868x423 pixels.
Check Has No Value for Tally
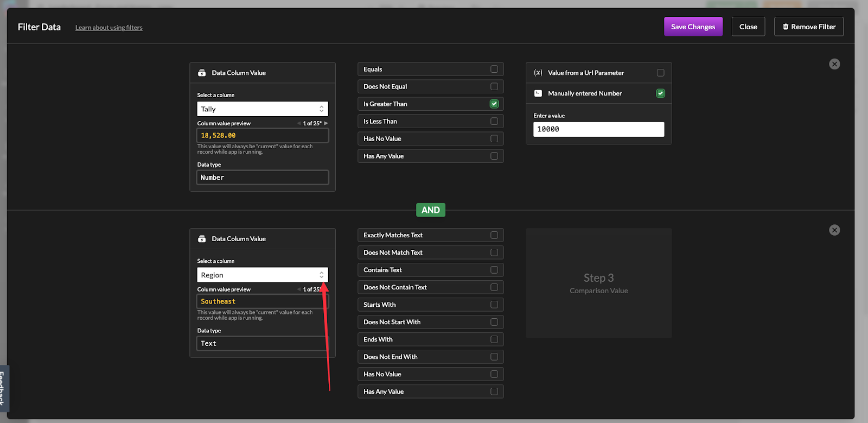pyautogui.click(x=494, y=138)
